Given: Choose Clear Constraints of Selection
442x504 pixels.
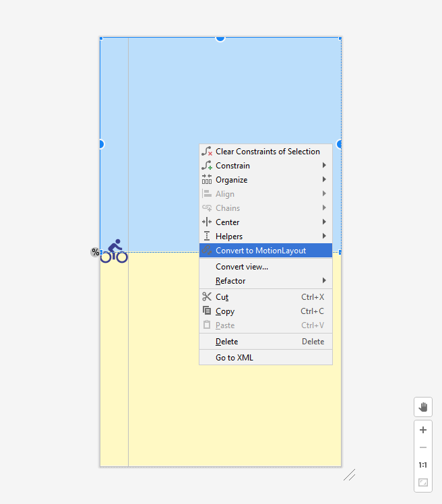Looking at the screenshot, I should [x=267, y=152].
